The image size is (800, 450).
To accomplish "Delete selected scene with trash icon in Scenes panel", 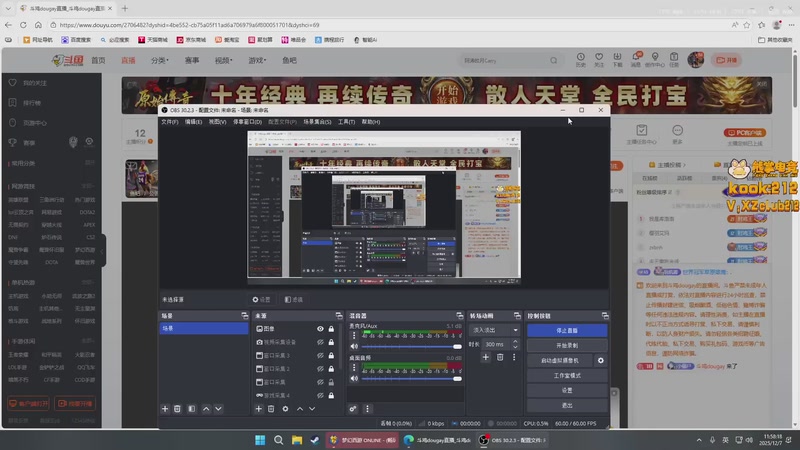I will 178,409.
